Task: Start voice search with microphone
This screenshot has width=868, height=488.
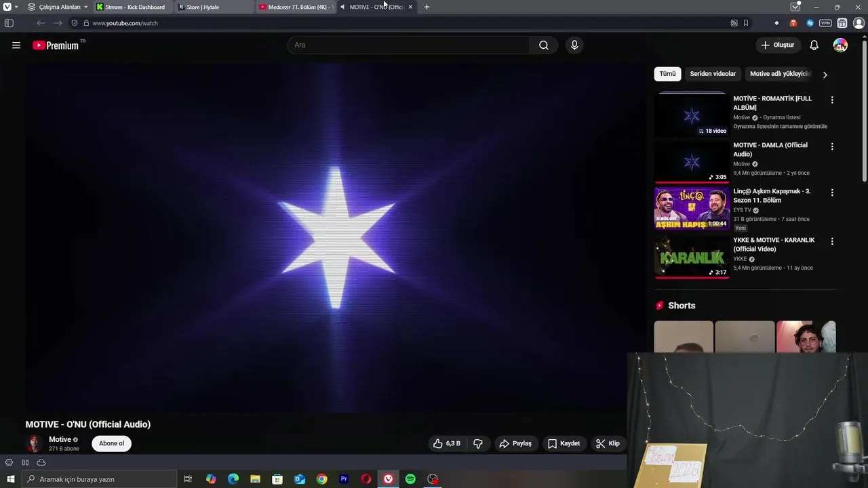Action: [x=574, y=45]
